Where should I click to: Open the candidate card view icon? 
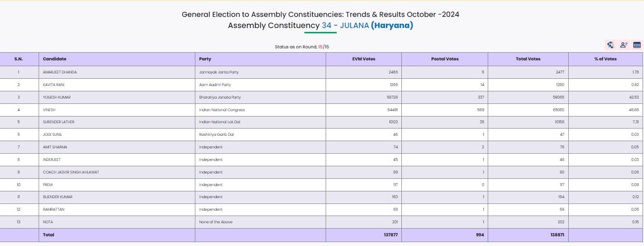pyautogui.click(x=624, y=45)
